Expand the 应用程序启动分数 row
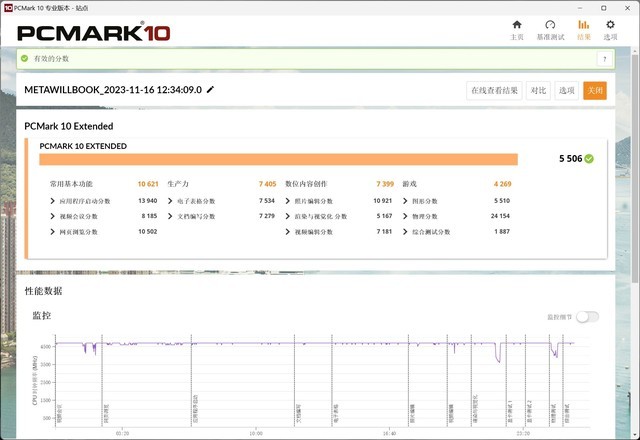Image resolution: width=640 pixels, height=440 pixels. [x=52, y=201]
